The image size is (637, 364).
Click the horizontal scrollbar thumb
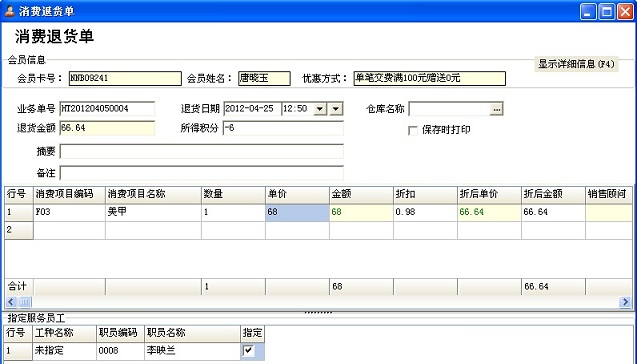[25, 301]
